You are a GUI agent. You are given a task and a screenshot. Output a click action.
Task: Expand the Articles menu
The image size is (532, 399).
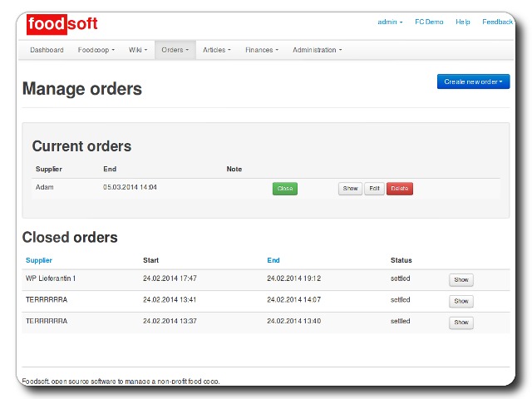pyautogui.click(x=217, y=50)
